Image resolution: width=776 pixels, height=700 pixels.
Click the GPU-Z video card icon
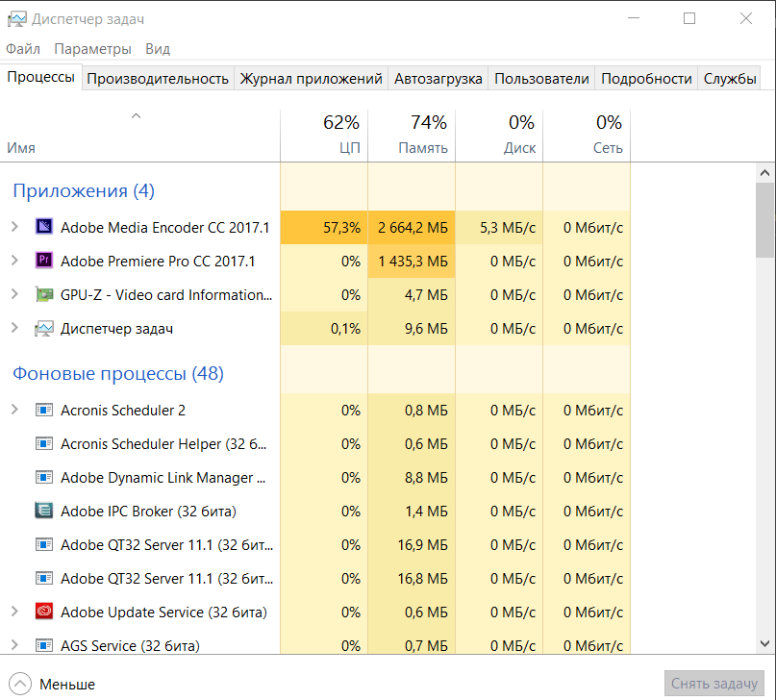click(44, 294)
